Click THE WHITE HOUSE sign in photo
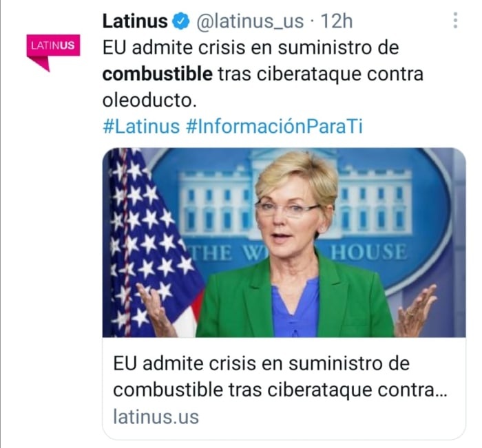 [x=300, y=253]
